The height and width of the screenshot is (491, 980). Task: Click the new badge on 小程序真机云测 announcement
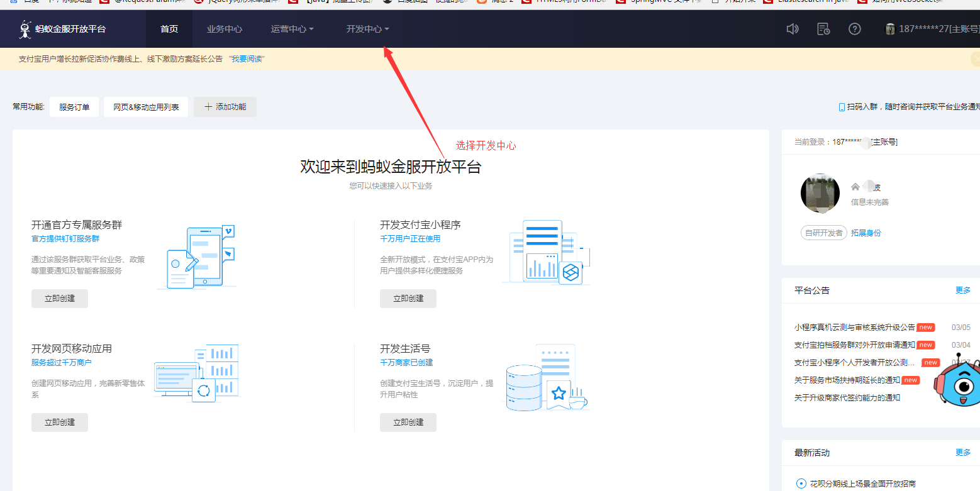click(925, 328)
